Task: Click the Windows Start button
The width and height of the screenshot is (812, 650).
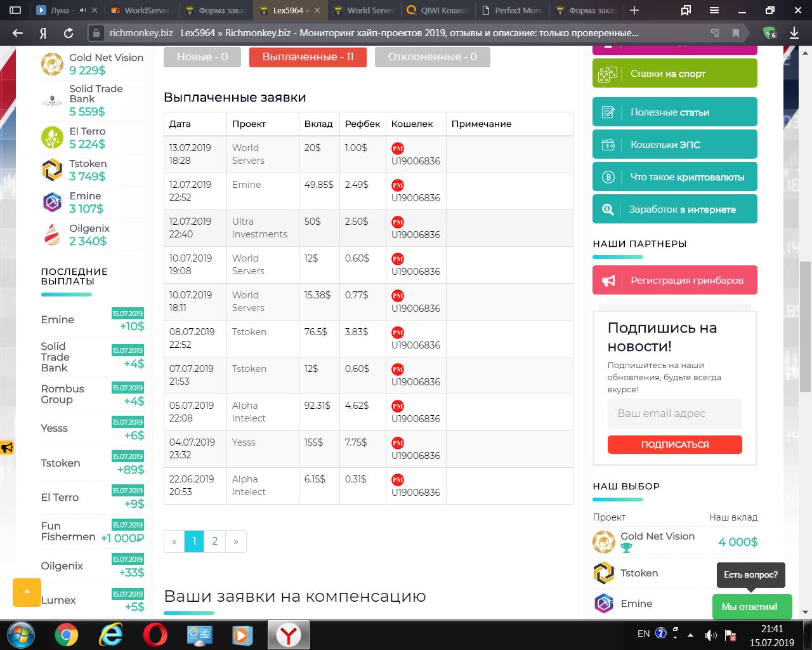Action: coord(21,634)
